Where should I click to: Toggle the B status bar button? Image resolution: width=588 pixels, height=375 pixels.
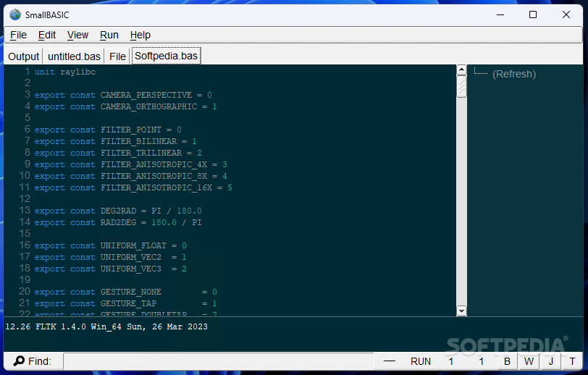507,361
